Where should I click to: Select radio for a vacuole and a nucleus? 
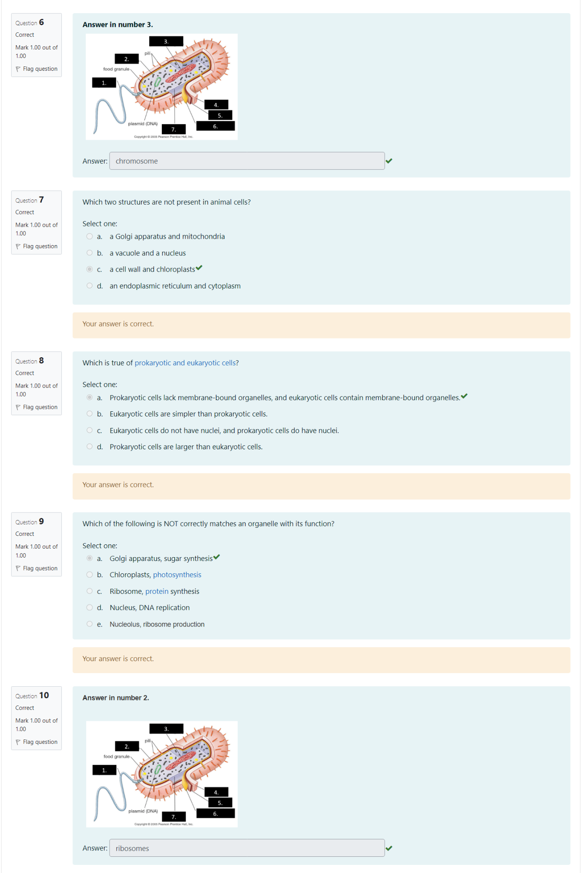[89, 253]
